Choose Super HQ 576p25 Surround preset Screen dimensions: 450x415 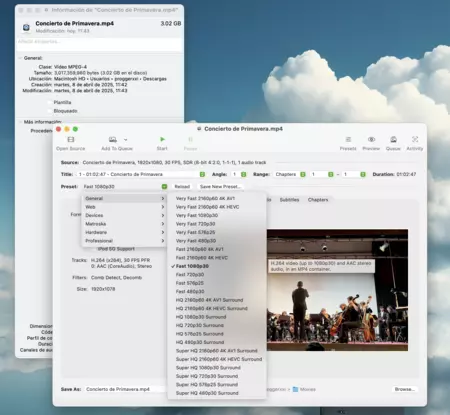217,385
